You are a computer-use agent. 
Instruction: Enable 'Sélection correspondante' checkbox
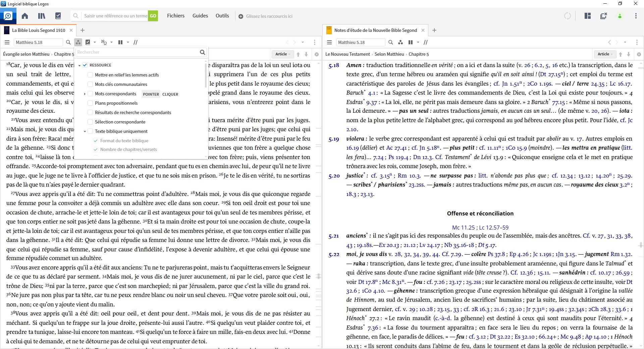click(90, 122)
